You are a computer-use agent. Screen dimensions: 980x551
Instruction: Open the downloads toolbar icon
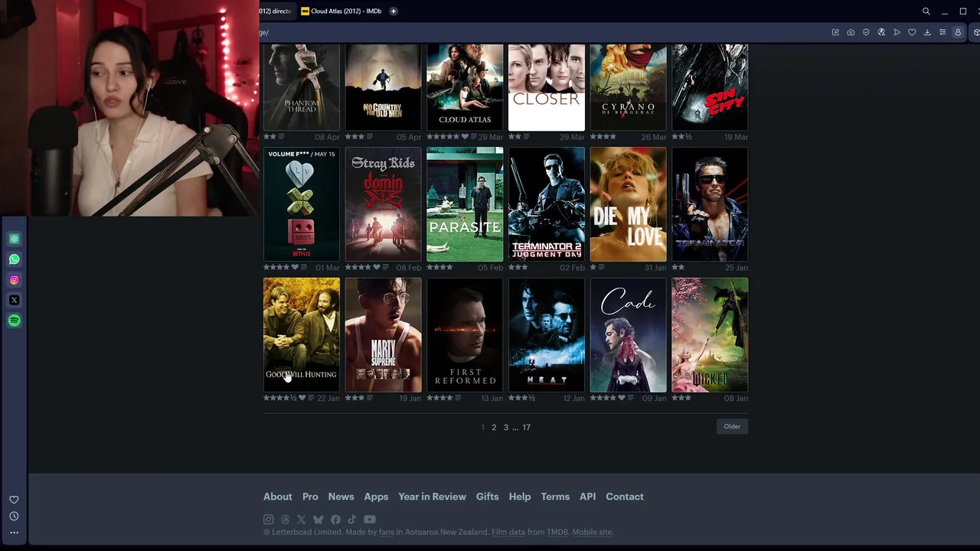click(x=927, y=32)
